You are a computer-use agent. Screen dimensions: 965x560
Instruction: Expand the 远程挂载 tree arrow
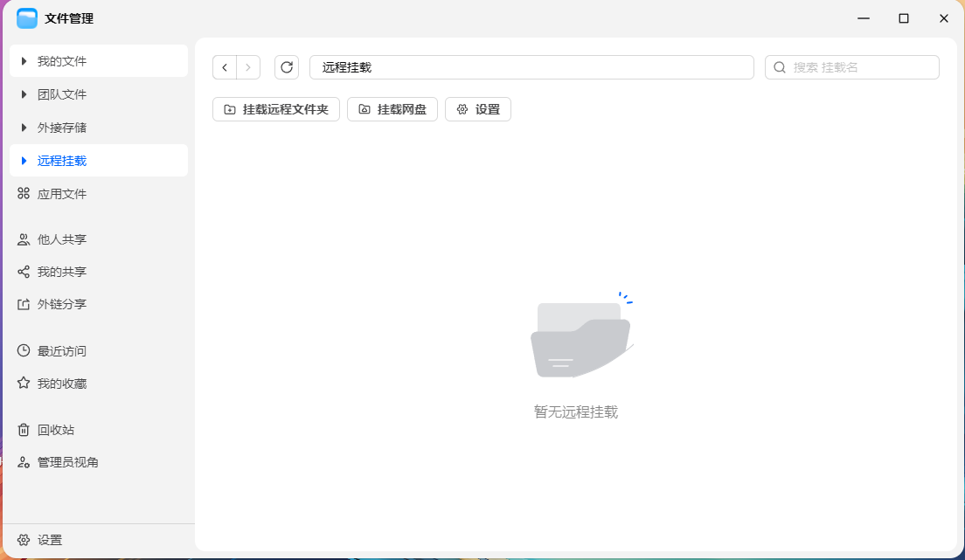[x=24, y=161]
